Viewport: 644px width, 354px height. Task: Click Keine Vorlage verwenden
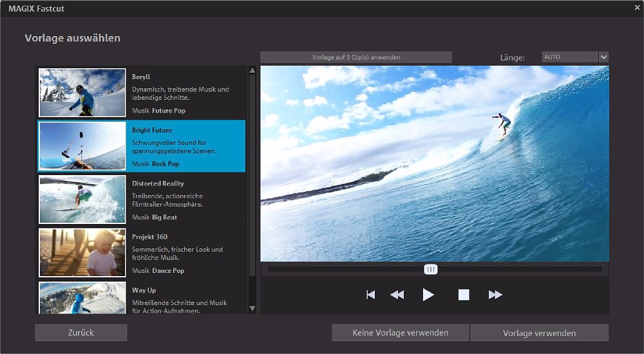point(400,333)
